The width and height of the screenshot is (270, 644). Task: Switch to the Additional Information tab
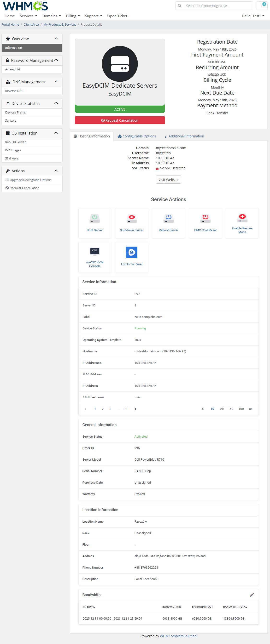point(184,136)
